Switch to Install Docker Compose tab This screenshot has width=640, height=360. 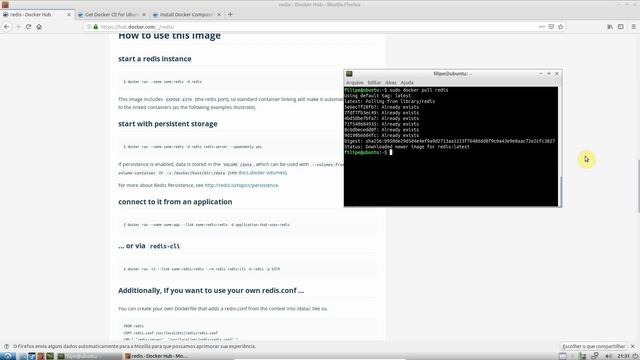187,14
